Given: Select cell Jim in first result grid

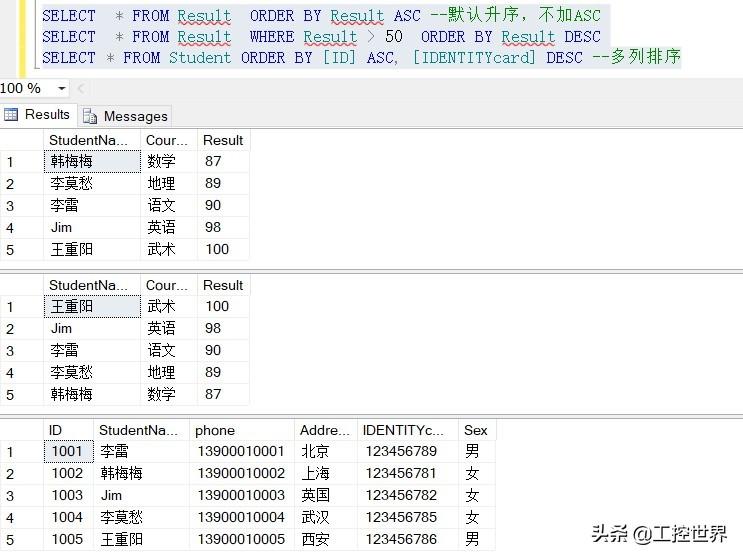Looking at the screenshot, I should tap(92, 227).
